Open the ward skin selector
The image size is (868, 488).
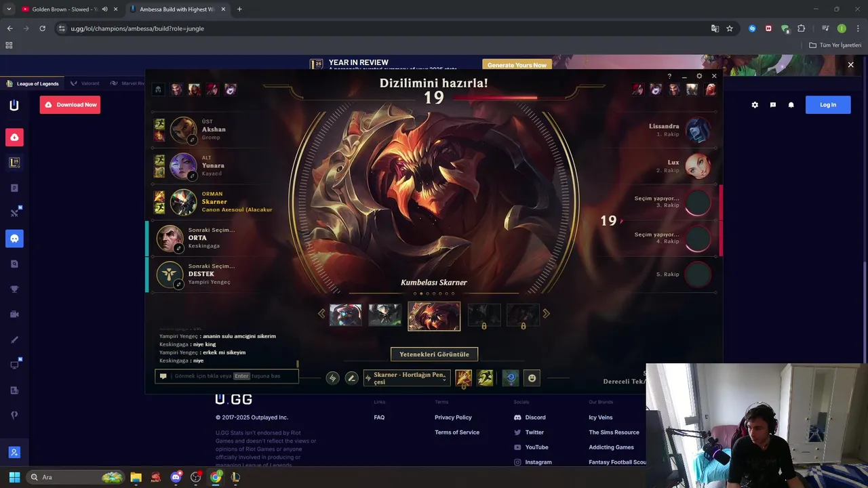point(511,378)
